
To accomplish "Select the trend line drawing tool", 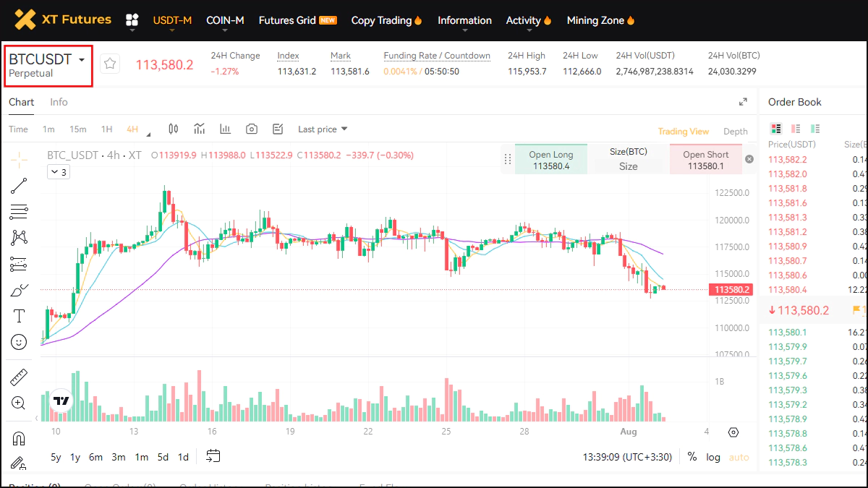I will [x=19, y=186].
